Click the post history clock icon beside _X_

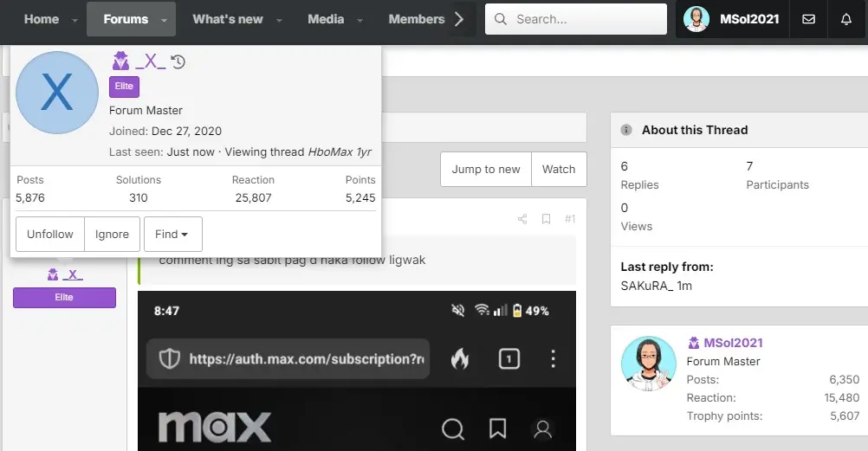click(178, 61)
